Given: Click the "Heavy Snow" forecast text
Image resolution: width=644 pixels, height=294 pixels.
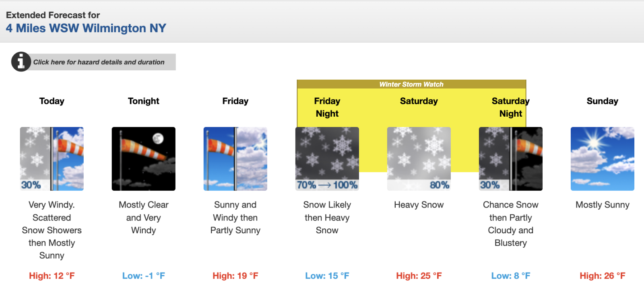Looking at the screenshot, I should click(x=419, y=205).
